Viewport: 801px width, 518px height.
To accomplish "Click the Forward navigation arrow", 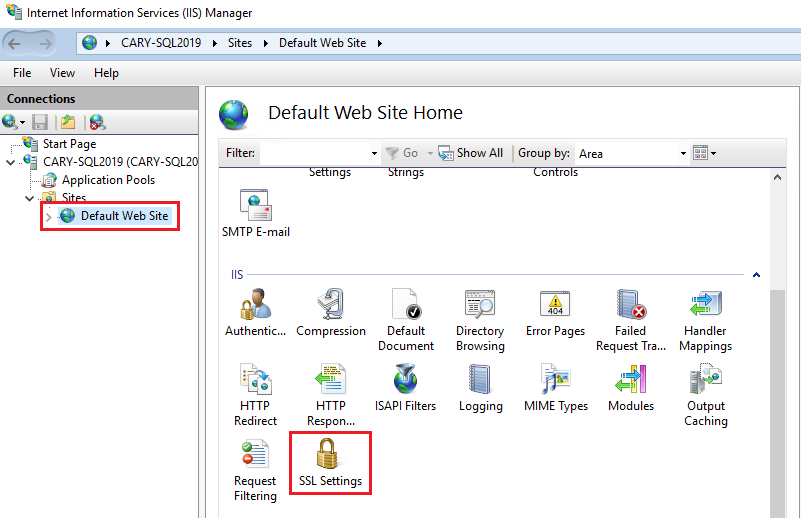I will click(46, 43).
